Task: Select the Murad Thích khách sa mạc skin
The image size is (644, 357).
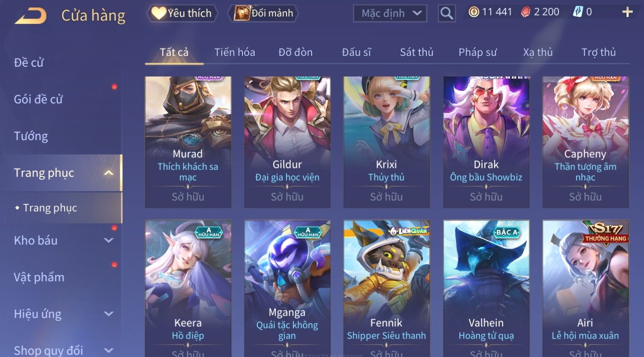Action: click(x=188, y=142)
